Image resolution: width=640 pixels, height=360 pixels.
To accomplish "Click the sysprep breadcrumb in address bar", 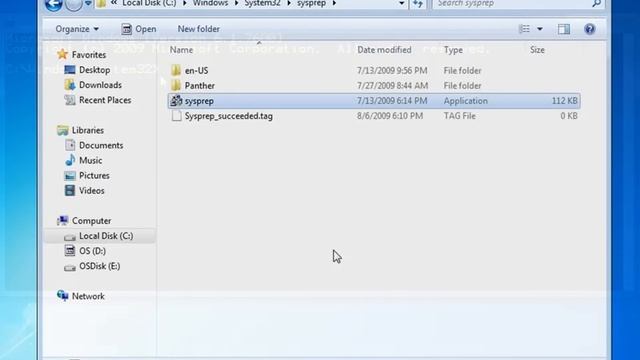I will coord(311,3).
